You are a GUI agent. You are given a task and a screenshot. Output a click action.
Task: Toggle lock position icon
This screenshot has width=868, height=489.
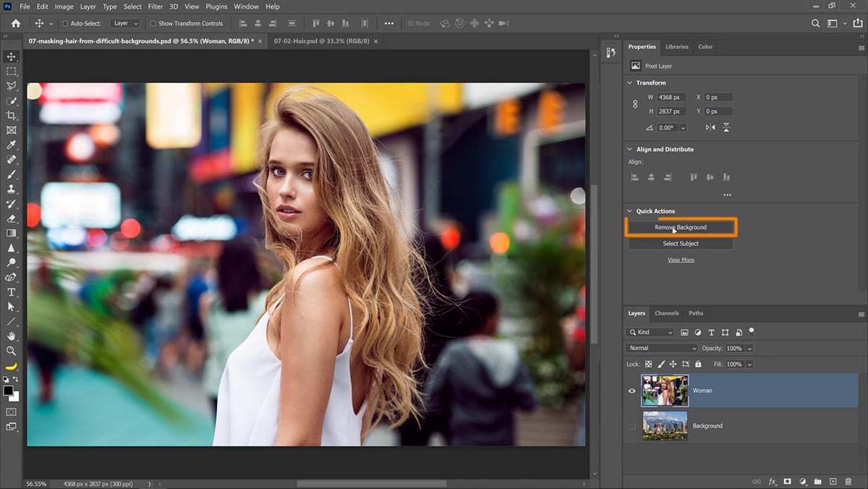pos(674,364)
